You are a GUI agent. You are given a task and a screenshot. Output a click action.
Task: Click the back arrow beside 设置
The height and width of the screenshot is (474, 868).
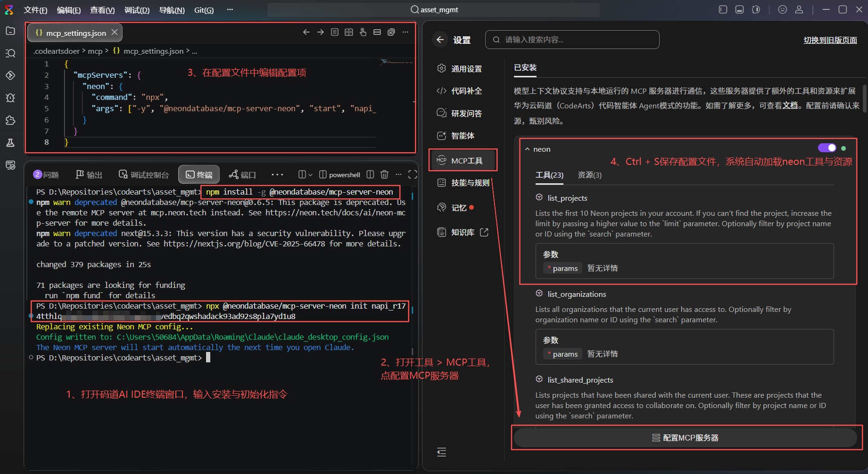pyautogui.click(x=440, y=40)
